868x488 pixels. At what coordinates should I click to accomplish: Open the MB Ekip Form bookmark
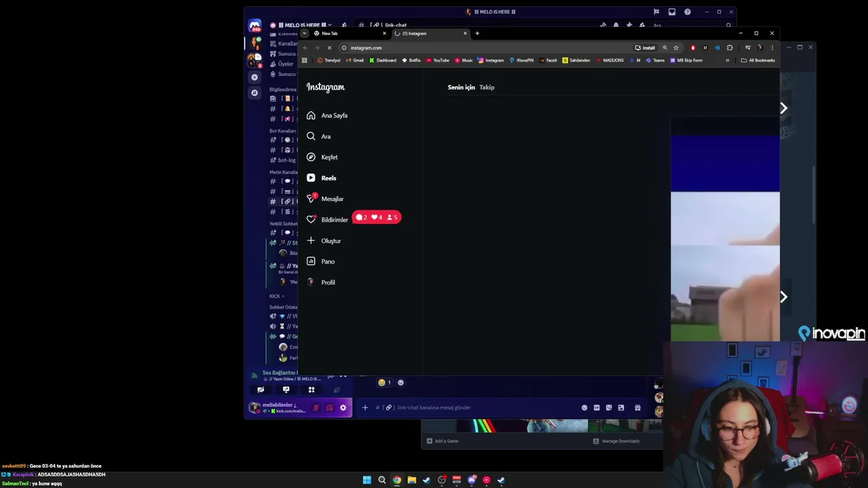pyautogui.click(x=686, y=60)
